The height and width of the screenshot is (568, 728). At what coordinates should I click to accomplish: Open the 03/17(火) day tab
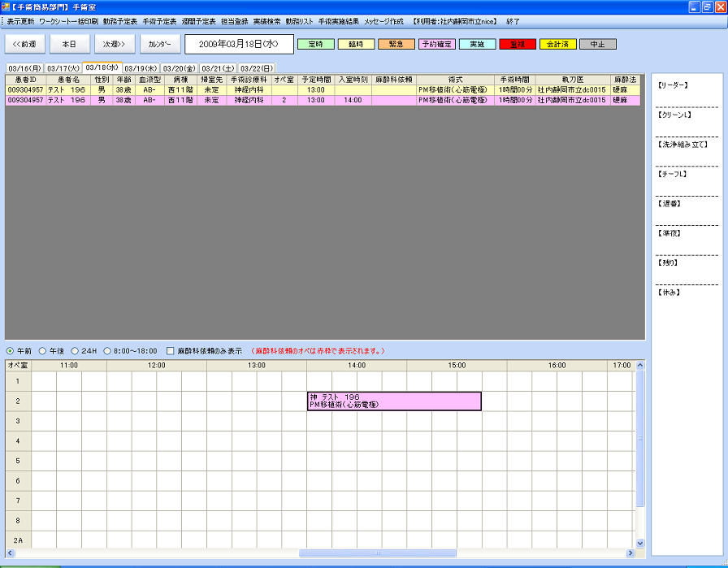coord(63,68)
